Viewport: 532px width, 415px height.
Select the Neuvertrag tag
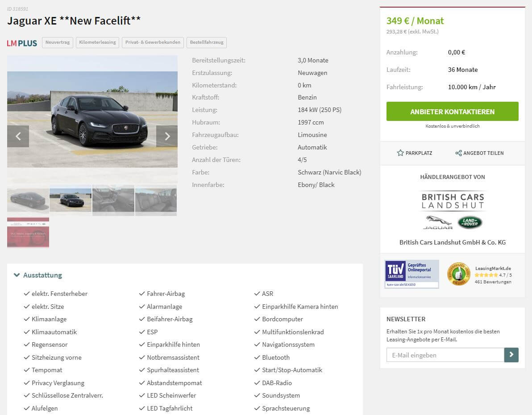point(57,42)
